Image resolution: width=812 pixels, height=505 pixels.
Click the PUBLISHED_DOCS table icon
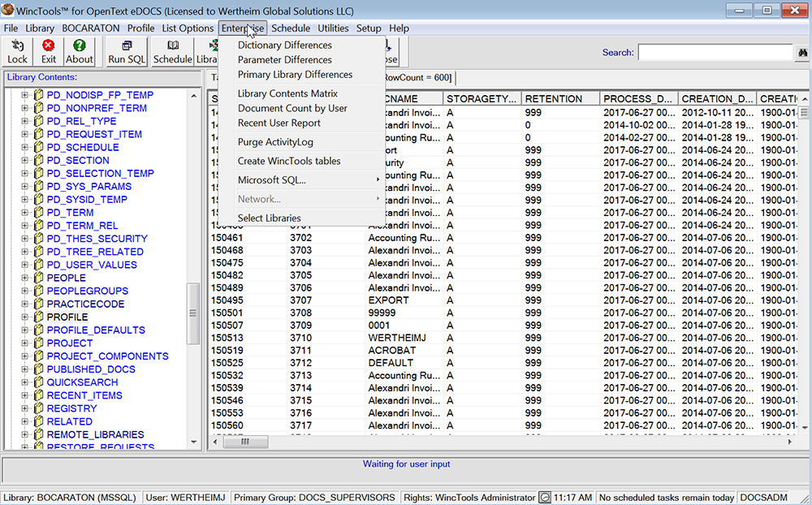(x=38, y=369)
